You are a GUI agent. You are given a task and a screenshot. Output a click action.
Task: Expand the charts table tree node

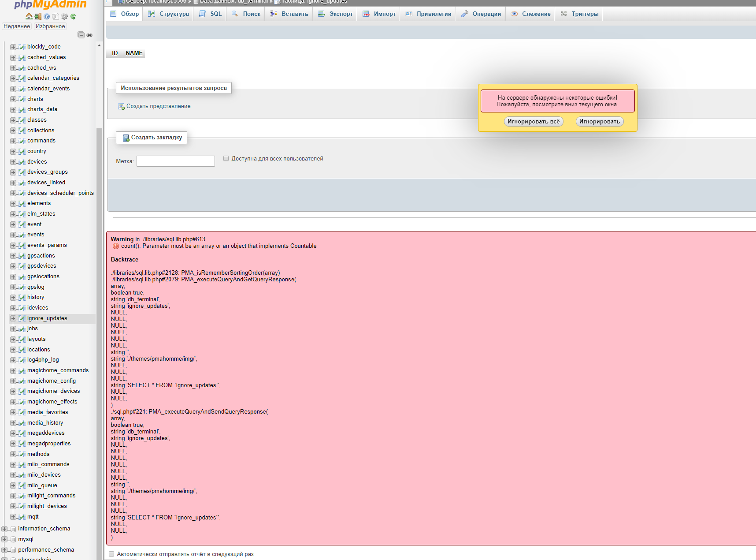coord(13,99)
